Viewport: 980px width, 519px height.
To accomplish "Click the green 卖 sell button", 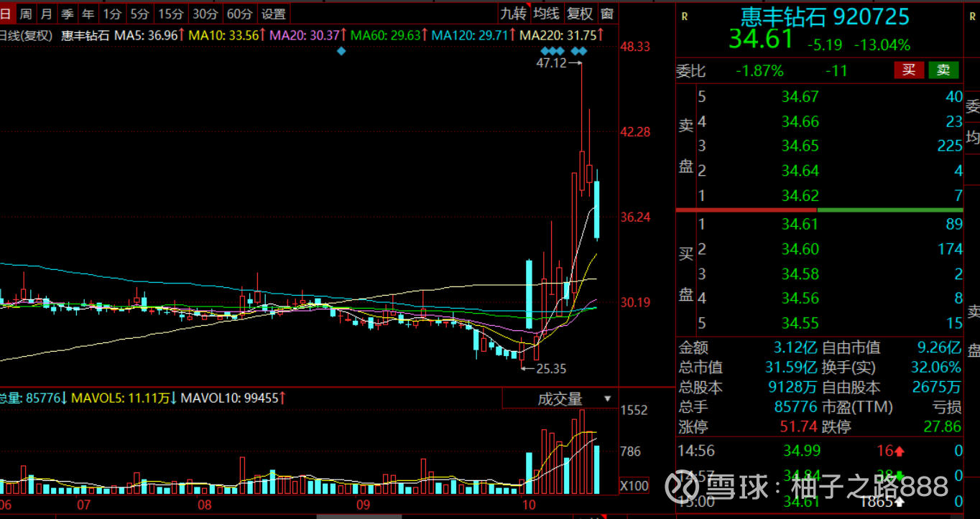I will (943, 70).
